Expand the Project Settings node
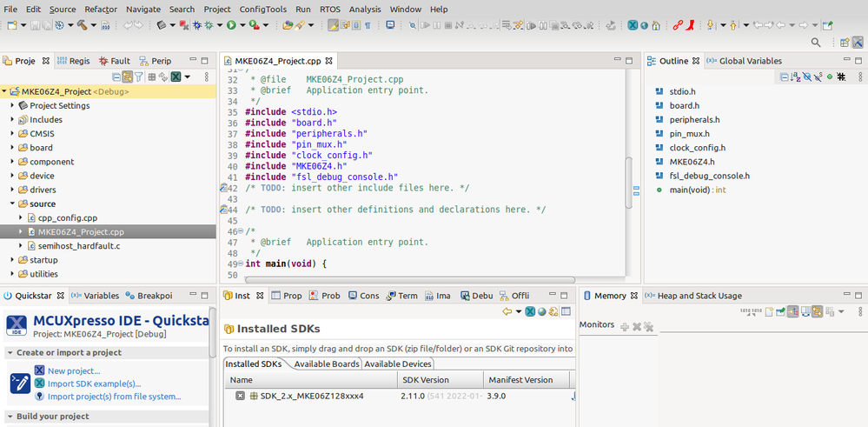Image resolution: width=868 pixels, height=427 pixels. [x=12, y=105]
